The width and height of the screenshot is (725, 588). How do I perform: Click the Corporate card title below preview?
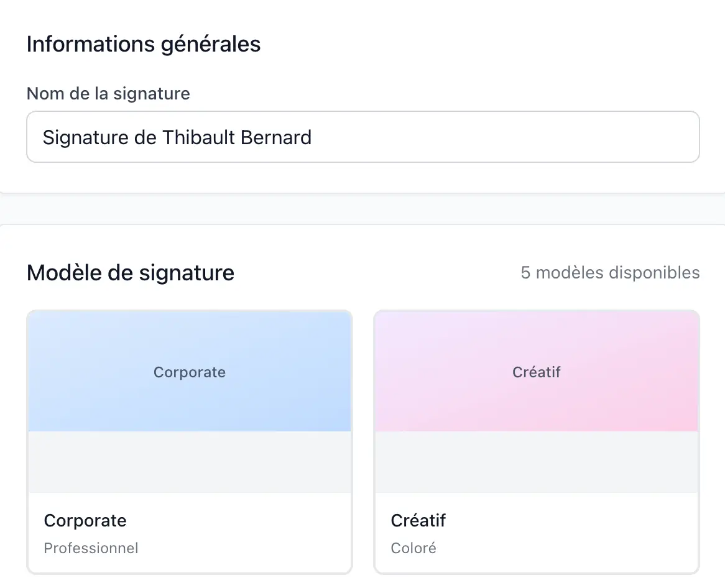tap(85, 520)
